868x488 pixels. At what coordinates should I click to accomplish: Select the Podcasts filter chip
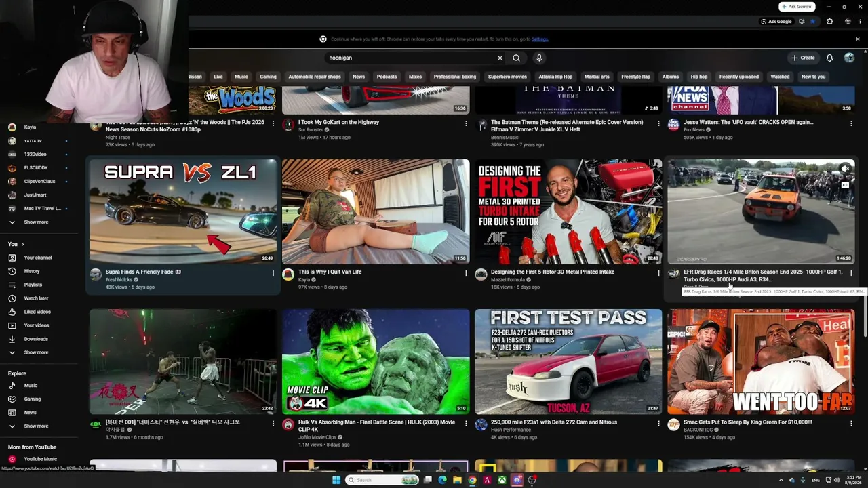(x=387, y=77)
